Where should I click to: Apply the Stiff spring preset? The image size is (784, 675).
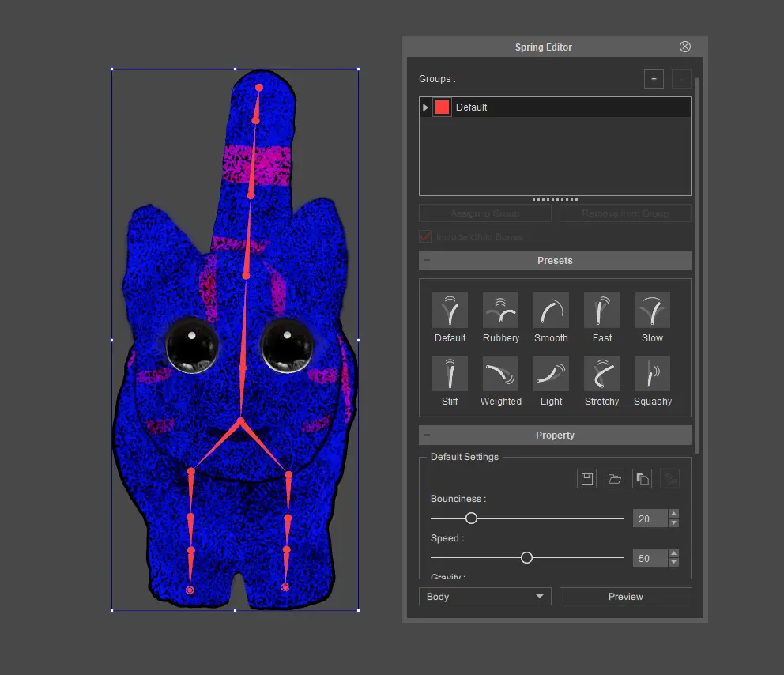[450, 373]
